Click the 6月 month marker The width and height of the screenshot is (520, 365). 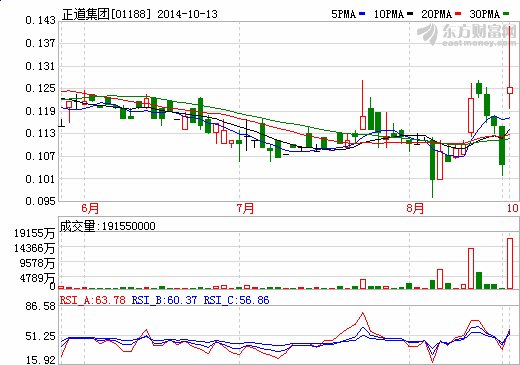[90, 209]
